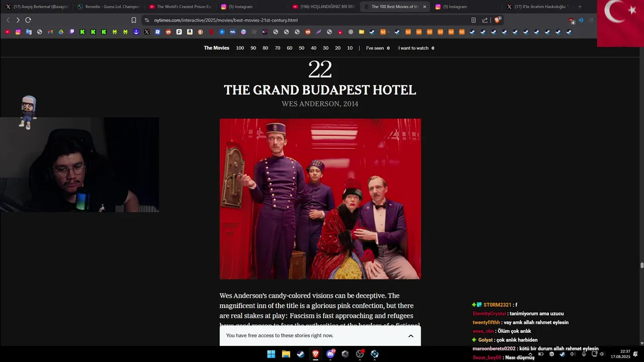Screen dimensions: 644x362
Task: Click the page vertical scrollbar thumb
Action: 641,265
